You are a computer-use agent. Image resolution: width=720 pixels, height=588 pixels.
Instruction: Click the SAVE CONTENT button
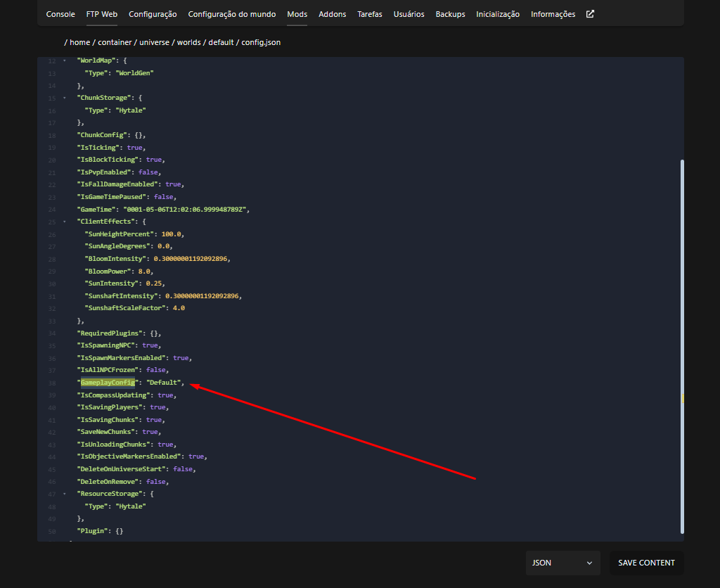click(x=646, y=563)
